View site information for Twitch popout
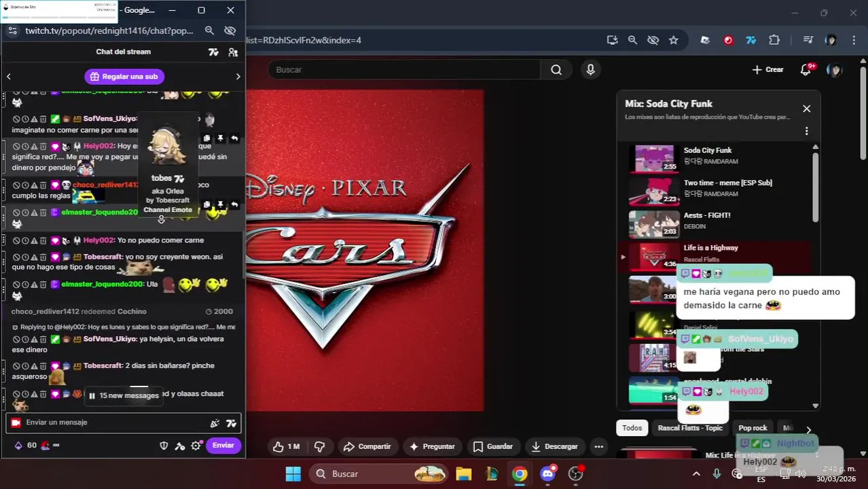The image size is (868, 489). click(x=12, y=31)
